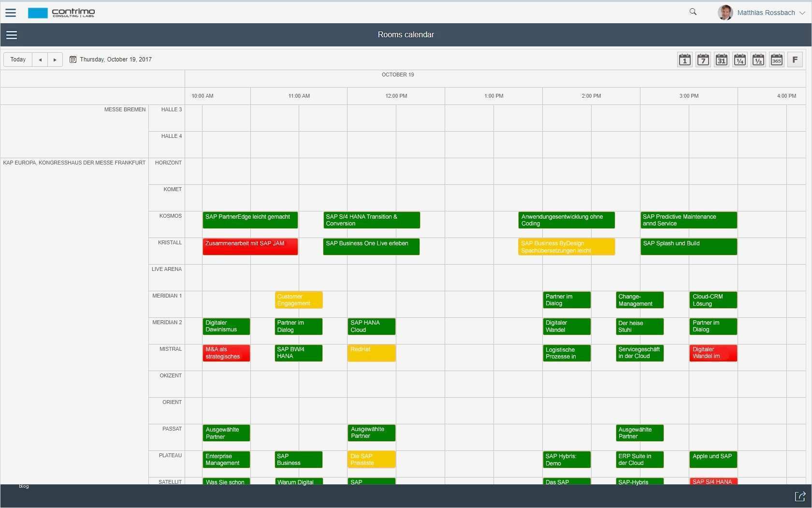Open the Logistische Prozesse event
Screen dimensions: 812x508
pos(567,353)
